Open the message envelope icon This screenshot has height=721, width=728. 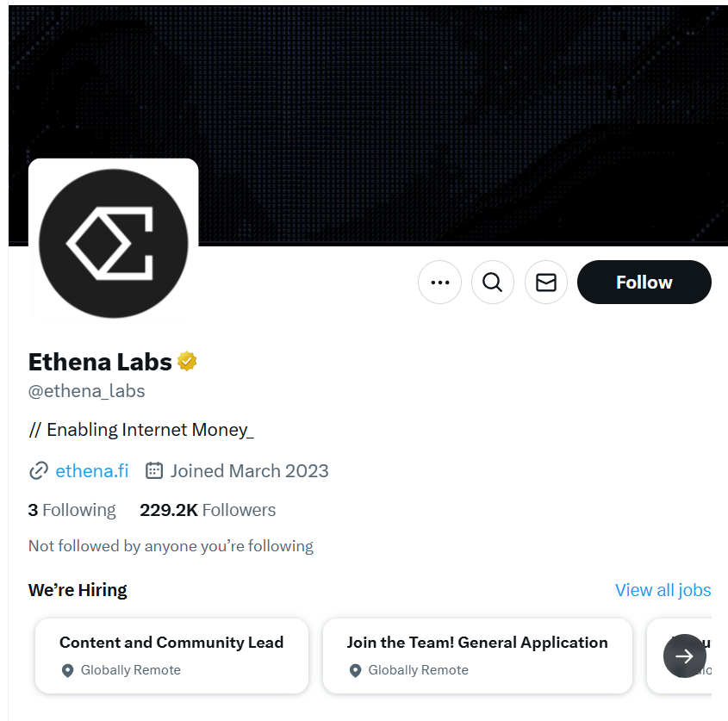[x=546, y=283]
